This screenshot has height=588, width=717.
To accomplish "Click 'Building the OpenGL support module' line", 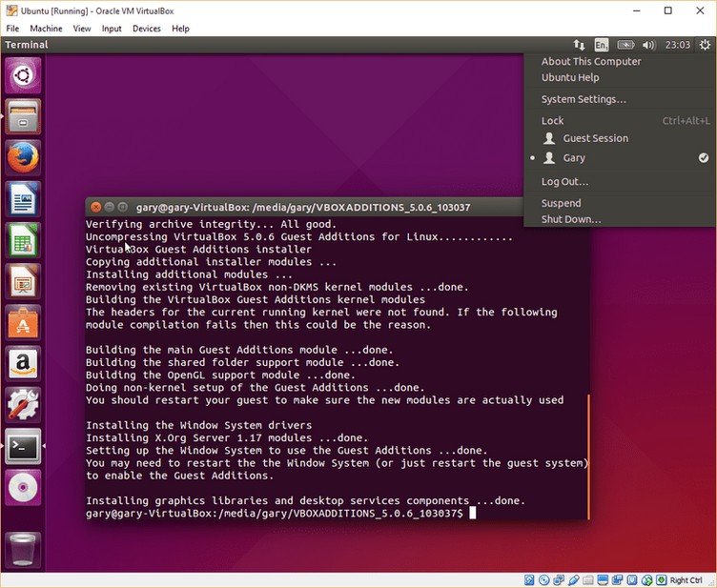I will point(220,375).
